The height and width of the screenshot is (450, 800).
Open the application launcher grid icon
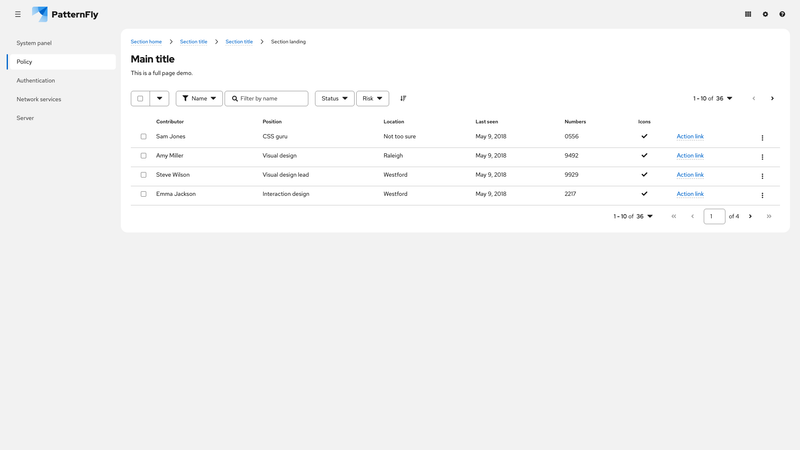click(748, 14)
